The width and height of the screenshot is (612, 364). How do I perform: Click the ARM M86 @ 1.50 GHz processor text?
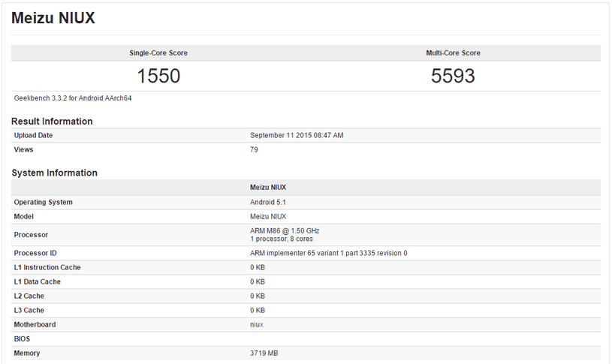[285, 231]
